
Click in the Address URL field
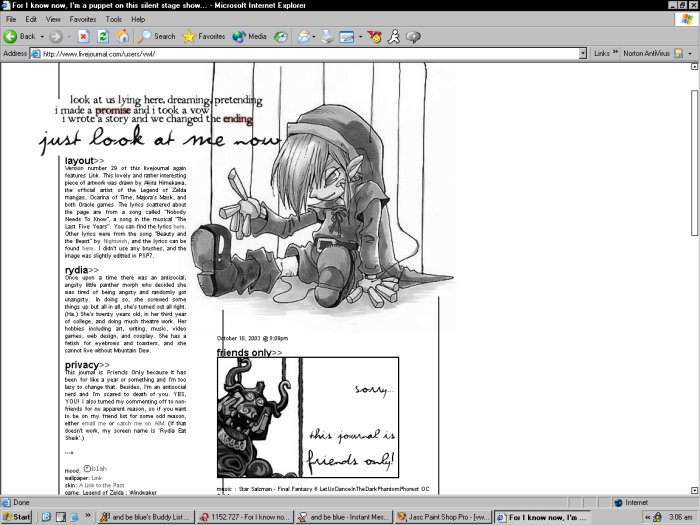[310, 54]
